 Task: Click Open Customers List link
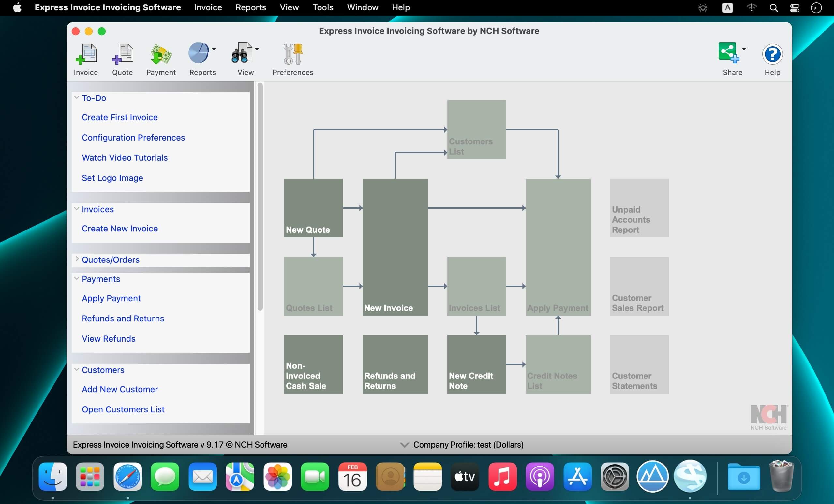123,409
